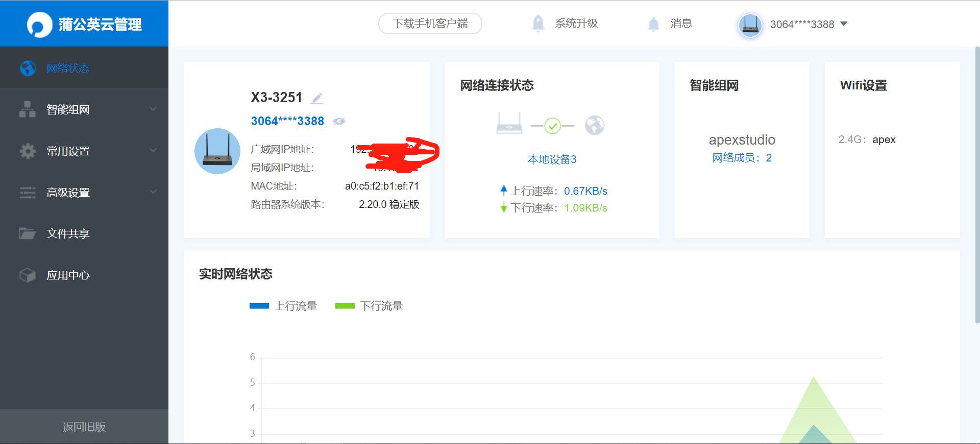
Task: Click the 局域网IP地址 label
Action: 282,168
